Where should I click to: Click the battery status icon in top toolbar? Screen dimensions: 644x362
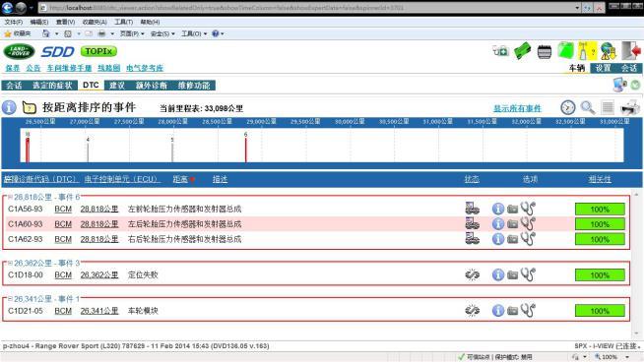coord(545,52)
